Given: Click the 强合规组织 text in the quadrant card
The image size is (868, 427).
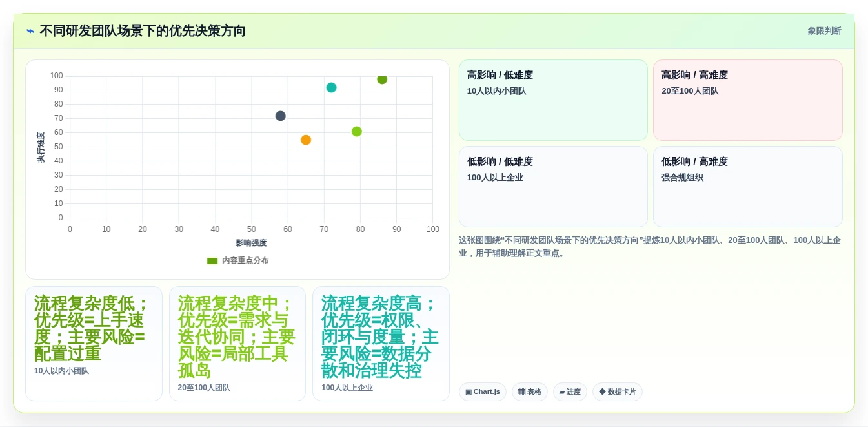Looking at the screenshot, I should [x=682, y=178].
